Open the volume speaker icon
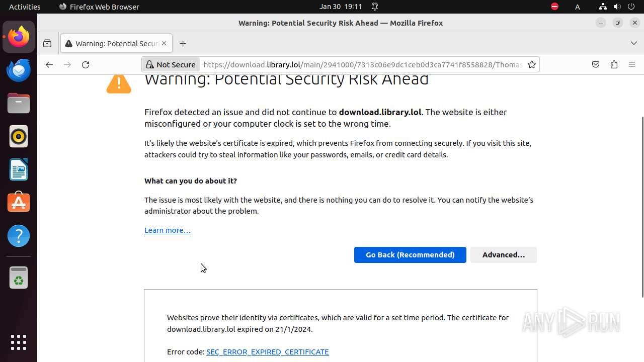The height and width of the screenshot is (362, 644). pos(617,7)
